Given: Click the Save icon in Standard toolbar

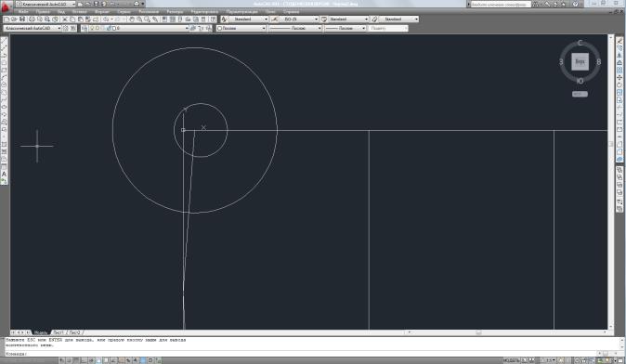Looking at the screenshot, I should click(x=22, y=19).
